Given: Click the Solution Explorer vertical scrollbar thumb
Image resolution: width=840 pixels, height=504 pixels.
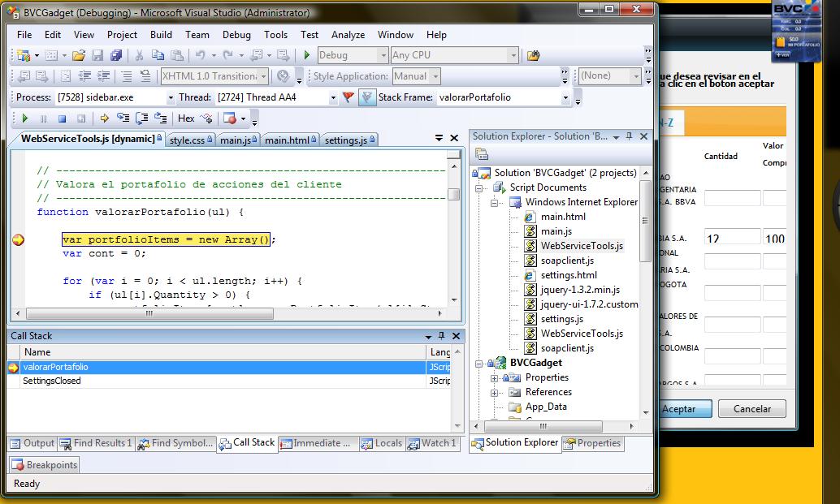Looking at the screenshot, I should pos(645,221).
